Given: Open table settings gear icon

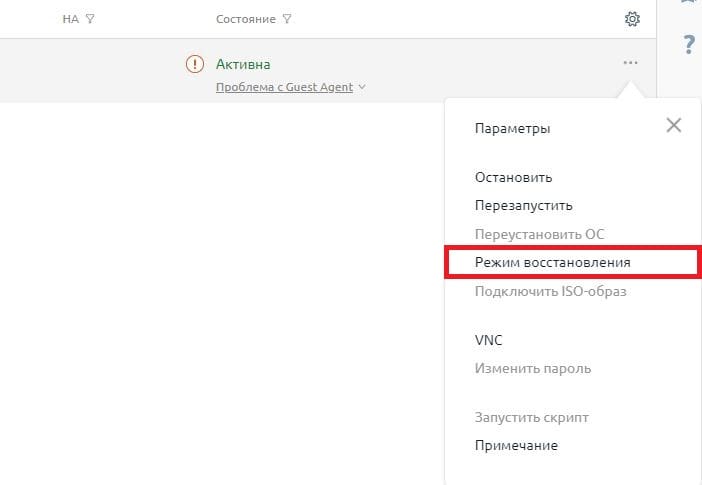Looking at the screenshot, I should tap(632, 19).
